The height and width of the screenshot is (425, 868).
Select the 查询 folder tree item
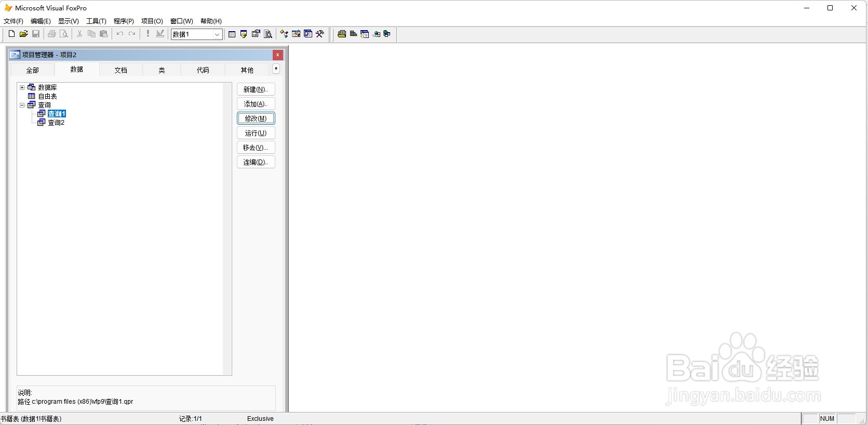(44, 105)
